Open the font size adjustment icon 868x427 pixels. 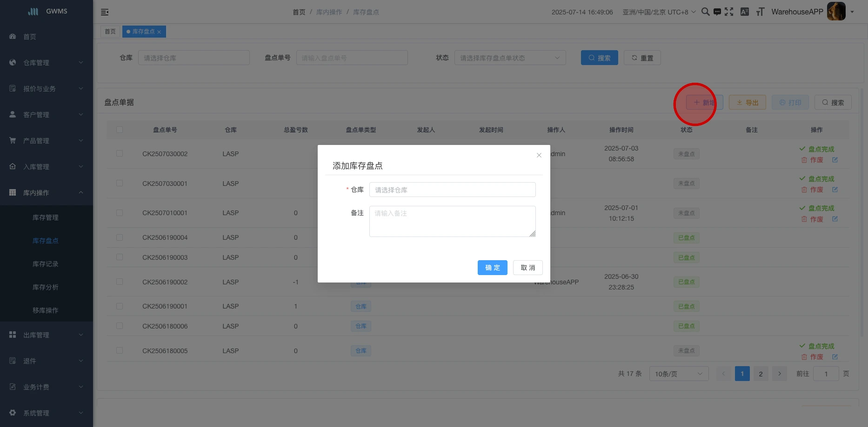760,12
